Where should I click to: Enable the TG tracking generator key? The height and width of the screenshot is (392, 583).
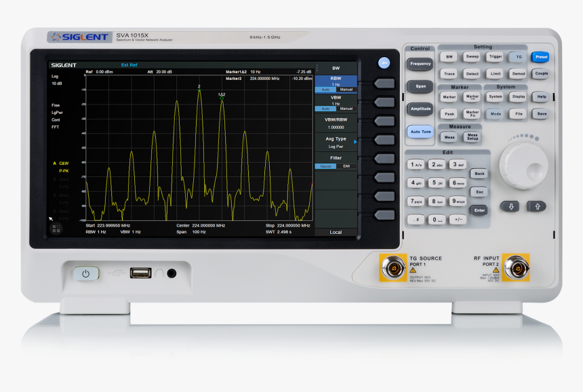coord(519,57)
